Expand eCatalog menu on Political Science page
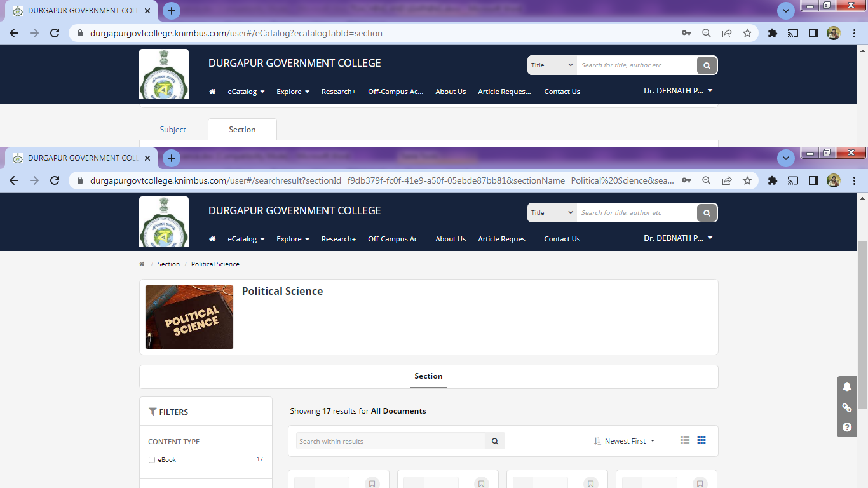The height and width of the screenshot is (488, 868). (x=246, y=239)
